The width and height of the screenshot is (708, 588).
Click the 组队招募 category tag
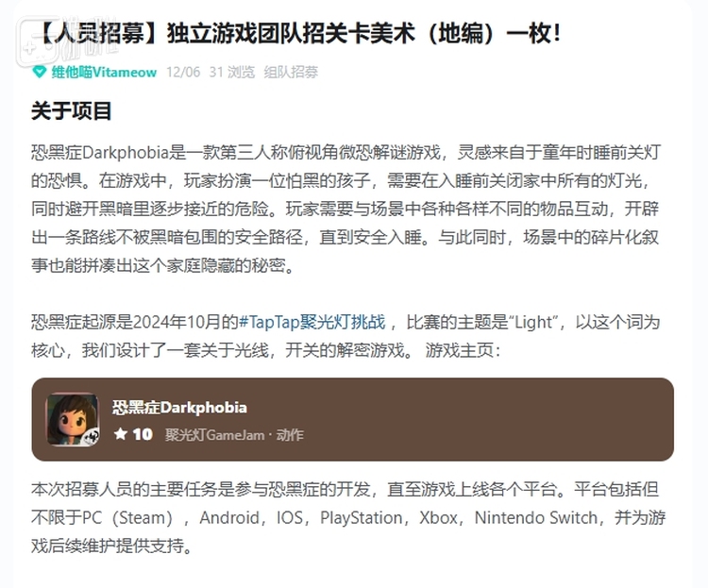pyautogui.click(x=291, y=72)
